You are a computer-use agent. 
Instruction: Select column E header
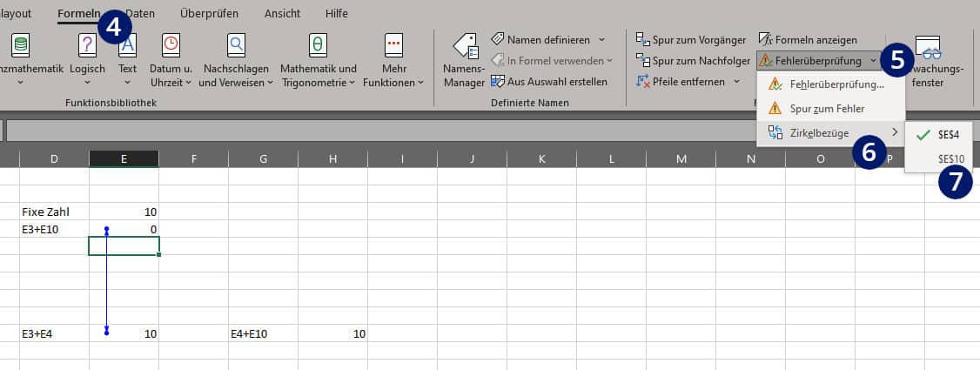coord(124,159)
